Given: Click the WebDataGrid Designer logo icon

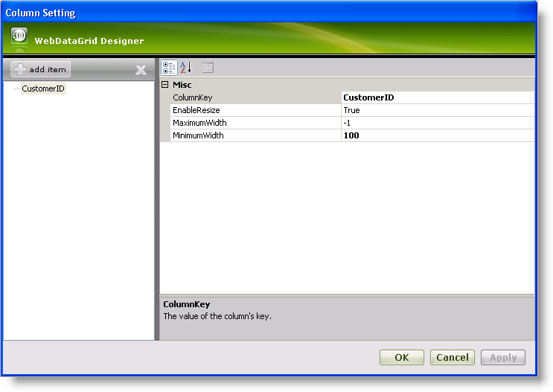Looking at the screenshot, I should [20, 36].
